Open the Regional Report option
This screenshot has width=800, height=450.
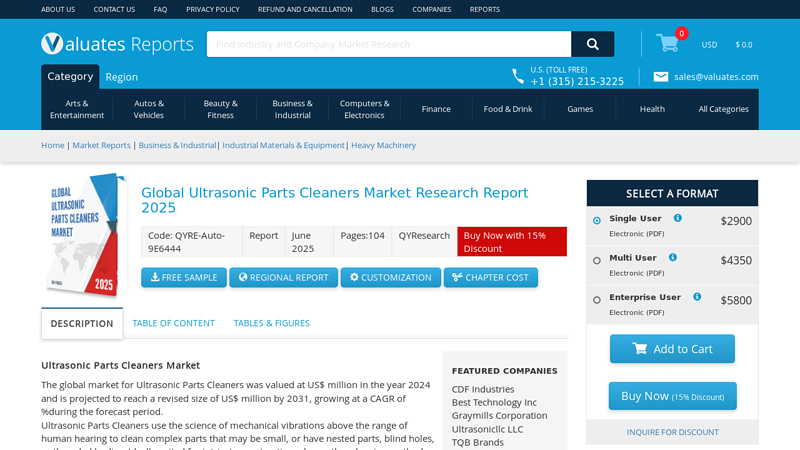pyautogui.click(x=284, y=278)
